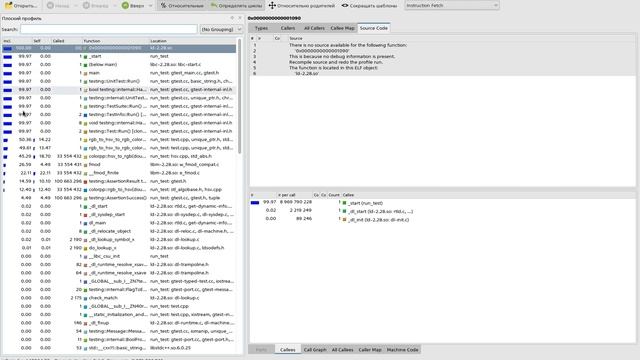Switch to the Callee Map tab
Image resolution: width=640 pixels, height=360 pixels.
coord(342,28)
